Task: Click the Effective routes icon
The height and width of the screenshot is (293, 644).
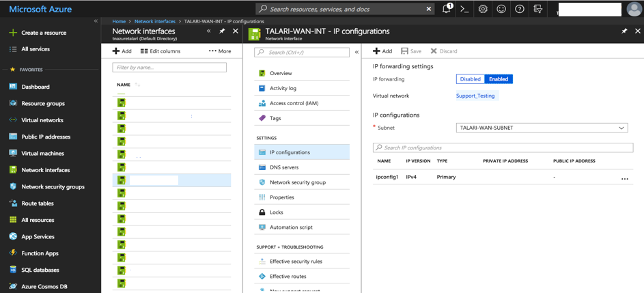Action: click(x=262, y=276)
